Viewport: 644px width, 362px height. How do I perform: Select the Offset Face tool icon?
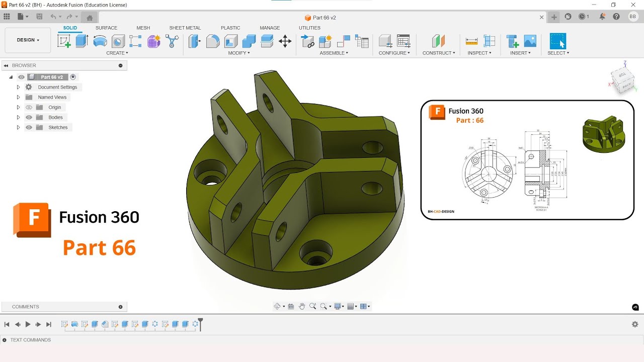267,41
